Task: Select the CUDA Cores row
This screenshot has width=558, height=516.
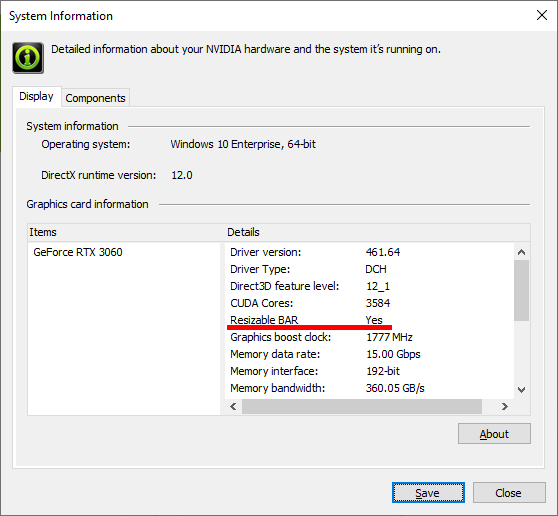Action: coord(370,303)
